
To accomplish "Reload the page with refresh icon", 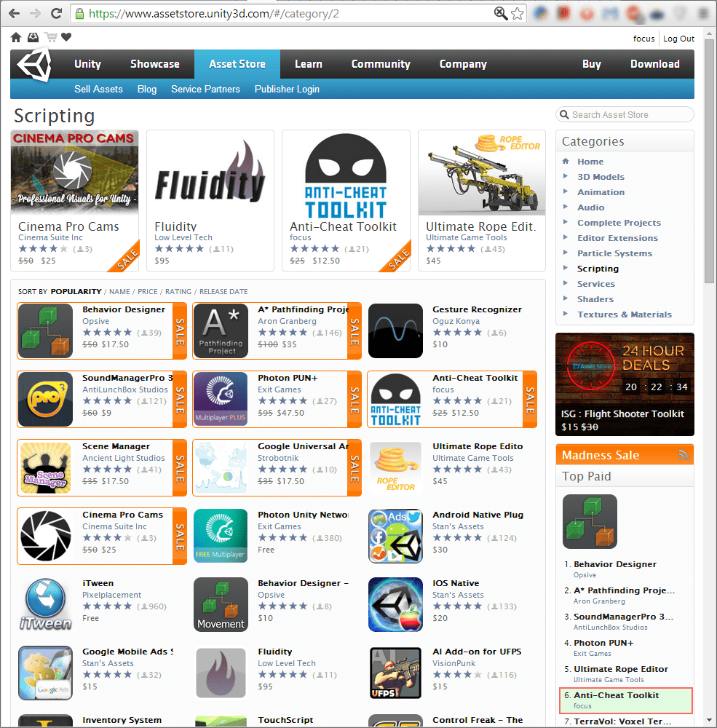I will 56,13.
